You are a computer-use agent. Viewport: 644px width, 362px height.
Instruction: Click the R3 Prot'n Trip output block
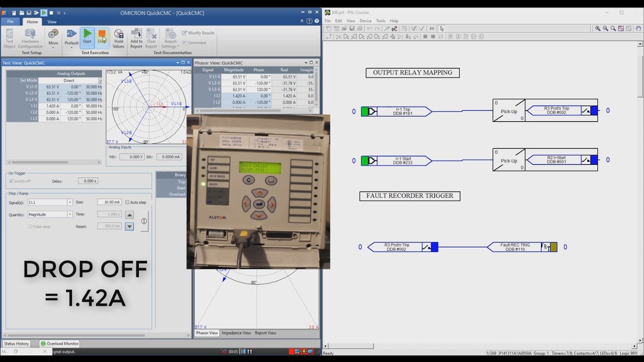click(x=561, y=111)
